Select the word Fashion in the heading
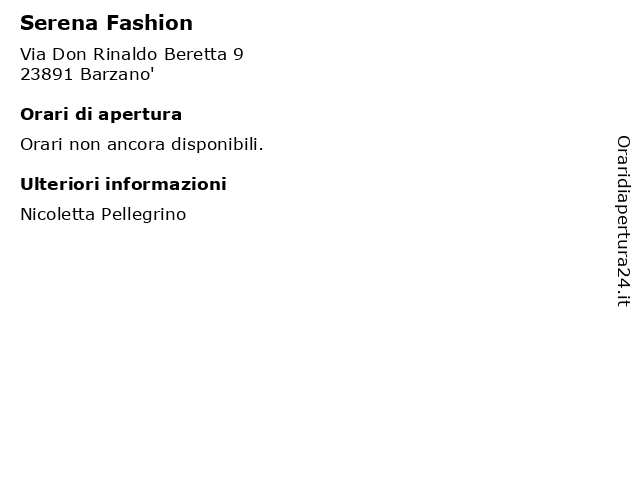The height and width of the screenshot is (480, 640). point(149,23)
